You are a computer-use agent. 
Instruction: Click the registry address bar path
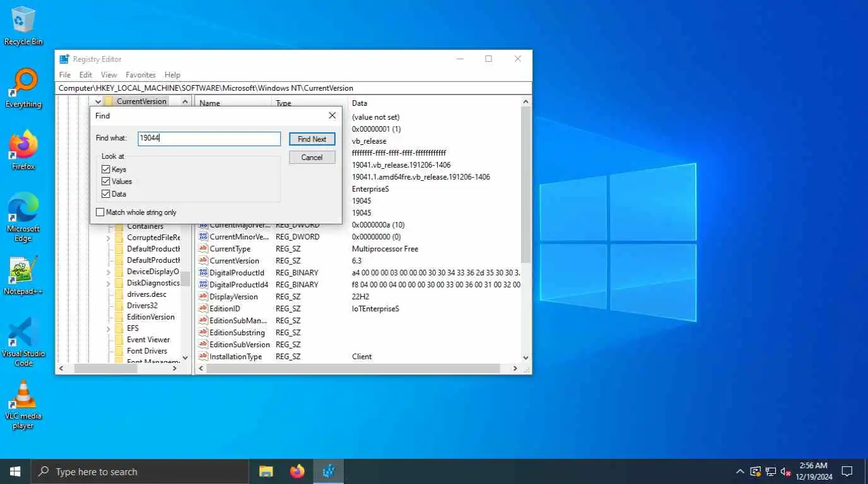(x=293, y=88)
